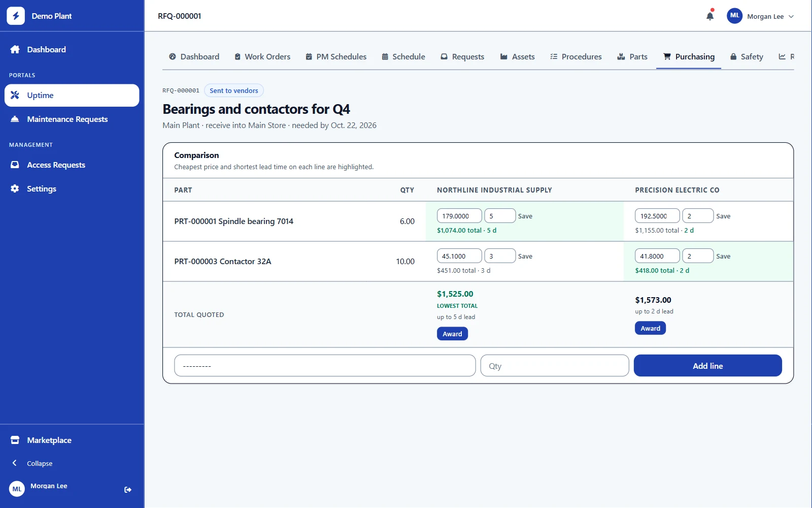This screenshot has width=812, height=508.
Task: Click the store icon for Marketplace
Action: [x=15, y=440]
